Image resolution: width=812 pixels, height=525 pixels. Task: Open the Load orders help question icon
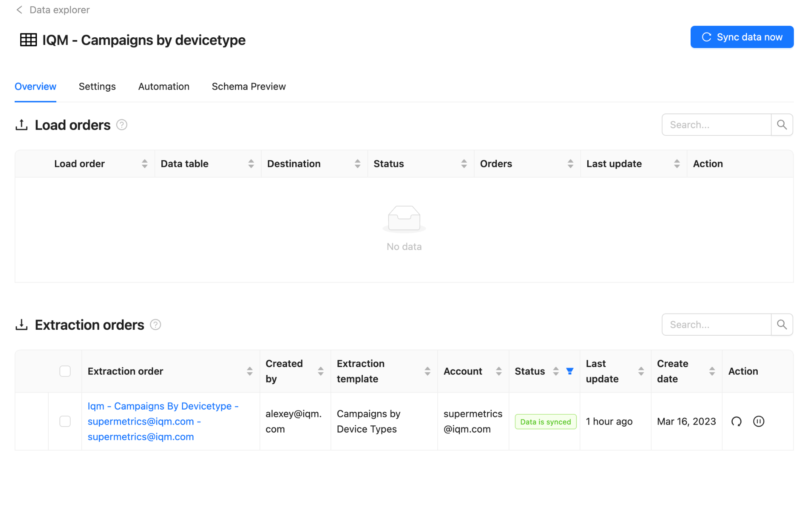tap(122, 125)
